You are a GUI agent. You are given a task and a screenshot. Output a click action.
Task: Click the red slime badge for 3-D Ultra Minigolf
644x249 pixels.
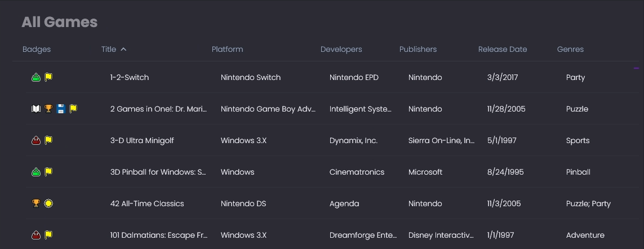click(x=36, y=140)
